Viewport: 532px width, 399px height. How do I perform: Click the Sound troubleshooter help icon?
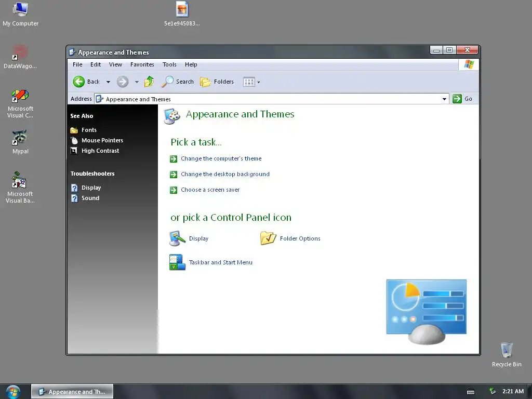point(74,198)
